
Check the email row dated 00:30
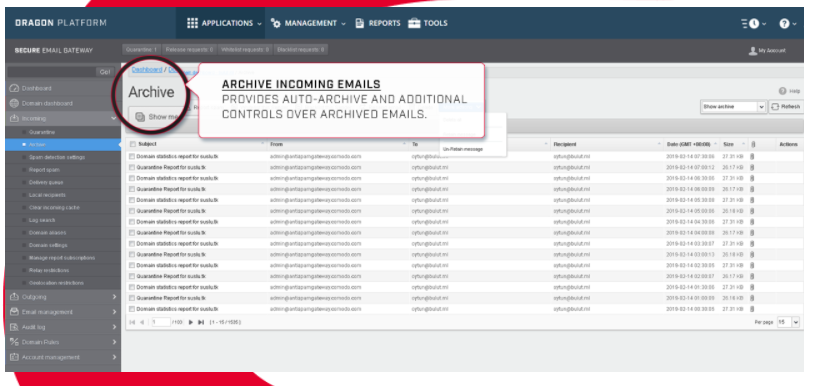(x=132, y=309)
